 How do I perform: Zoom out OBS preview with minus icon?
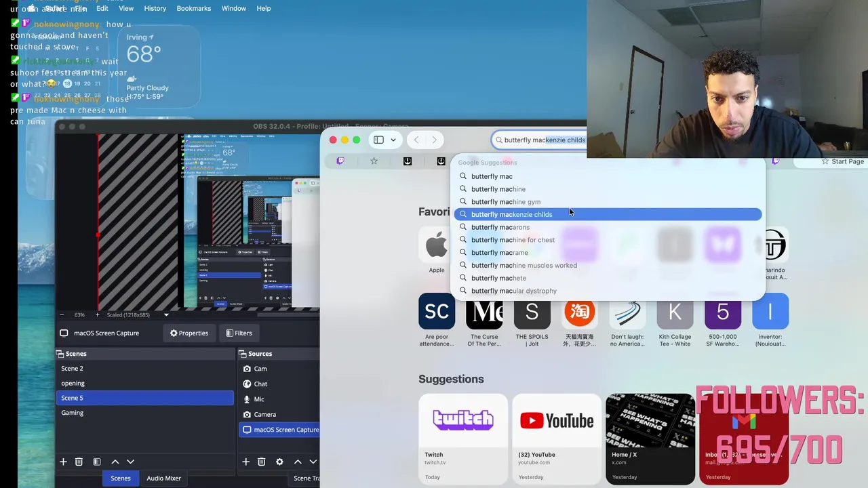[62, 314]
